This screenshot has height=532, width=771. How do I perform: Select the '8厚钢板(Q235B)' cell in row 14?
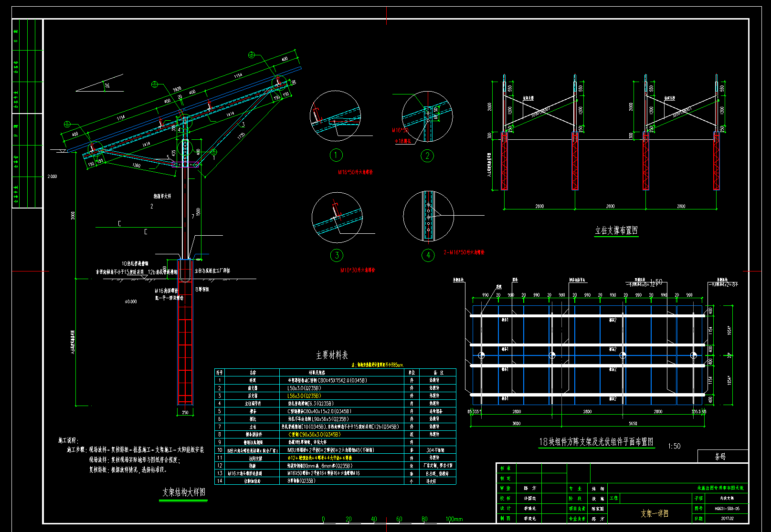click(x=301, y=481)
